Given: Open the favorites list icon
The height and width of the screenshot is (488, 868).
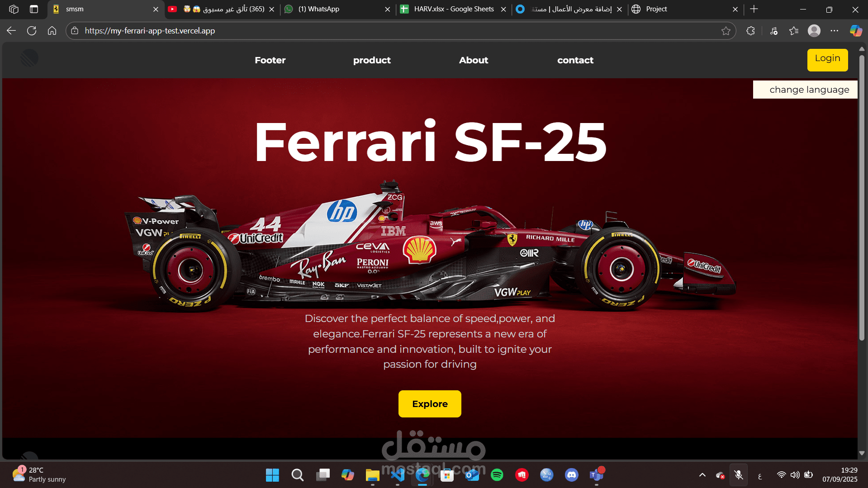Looking at the screenshot, I should tap(794, 31).
